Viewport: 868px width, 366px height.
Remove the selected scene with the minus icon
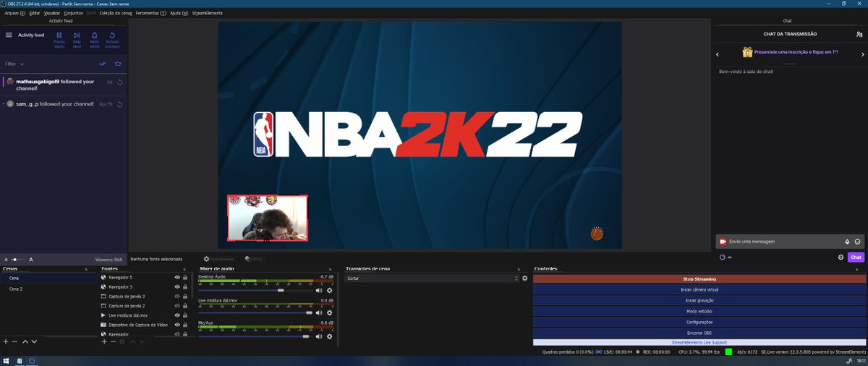pyautogui.click(x=14, y=341)
